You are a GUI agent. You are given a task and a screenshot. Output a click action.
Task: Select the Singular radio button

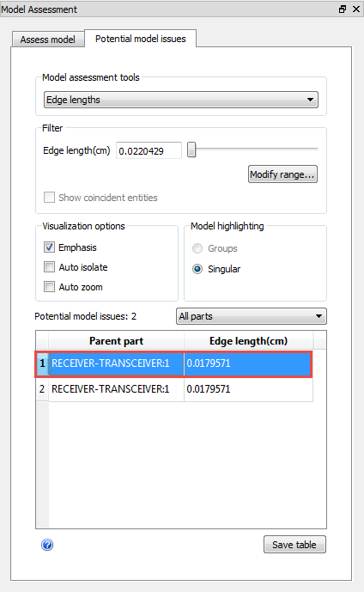coord(197,269)
